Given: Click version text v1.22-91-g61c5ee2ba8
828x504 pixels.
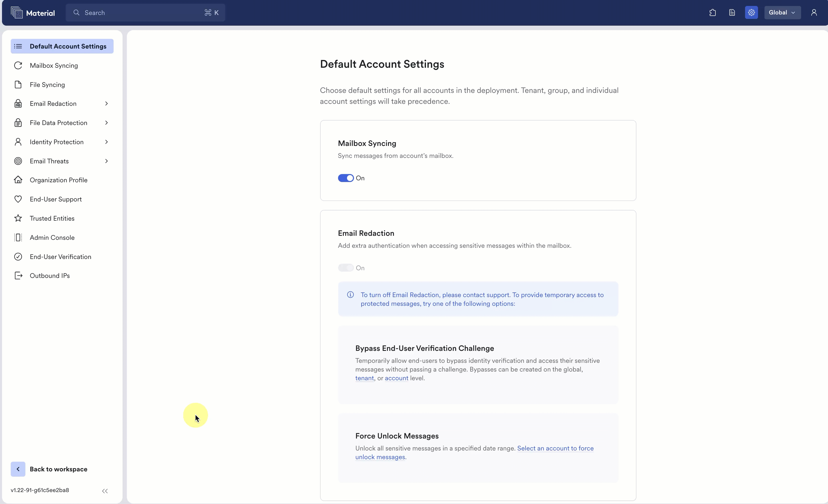Looking at the screenshot, I should click(40, 490).
